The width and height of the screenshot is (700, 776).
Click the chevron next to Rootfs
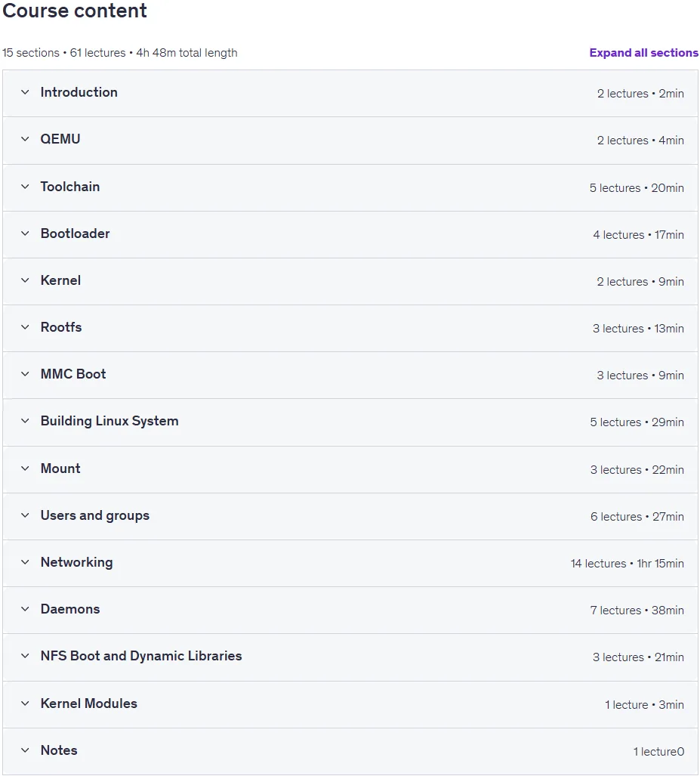25,327
